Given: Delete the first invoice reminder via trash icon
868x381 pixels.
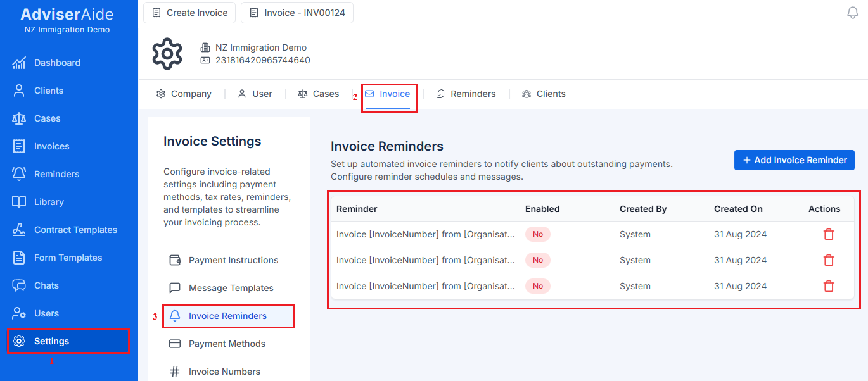Looking at the screenshot, I should (829, 234).
